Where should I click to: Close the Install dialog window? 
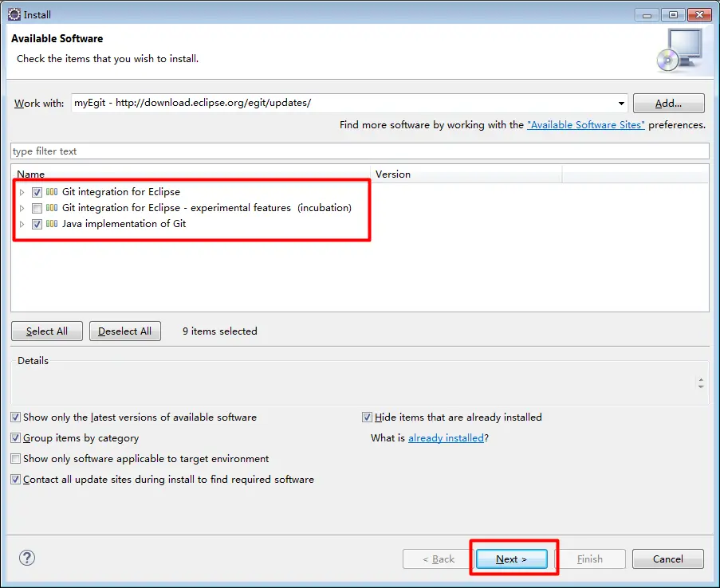tap(699, 15)
